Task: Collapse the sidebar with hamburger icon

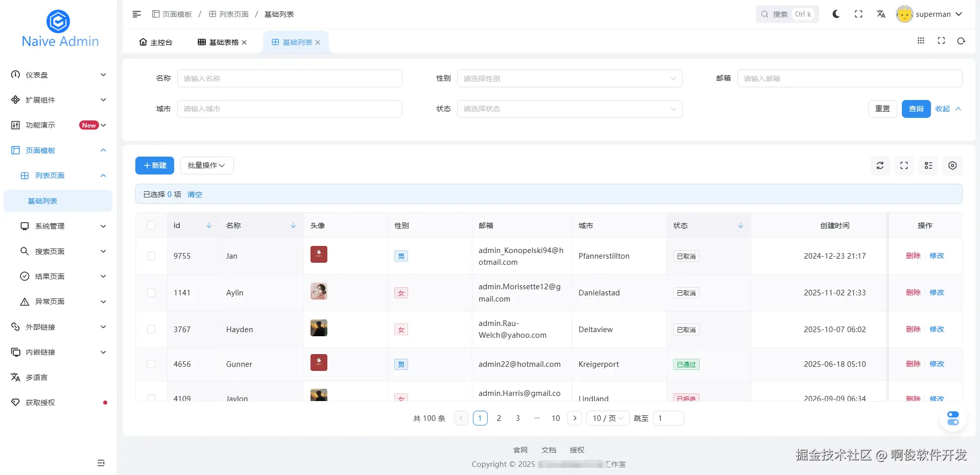Action: 136,14
